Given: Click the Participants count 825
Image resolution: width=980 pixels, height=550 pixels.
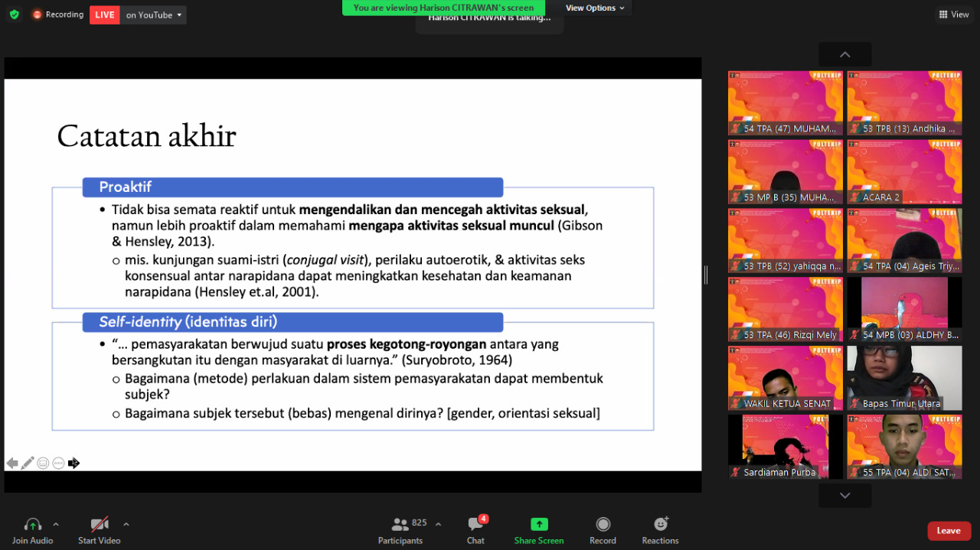Looking at the screenshot, I should coord(420,523).
